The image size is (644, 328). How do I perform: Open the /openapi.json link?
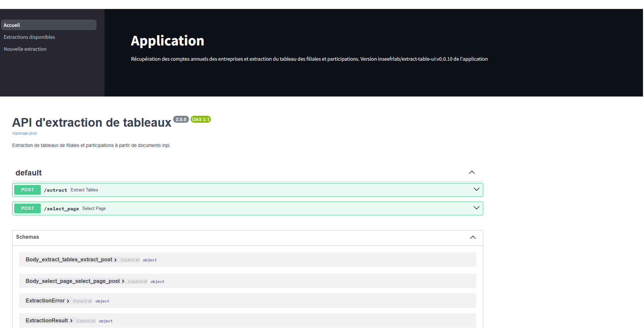[x=25, y=133]
